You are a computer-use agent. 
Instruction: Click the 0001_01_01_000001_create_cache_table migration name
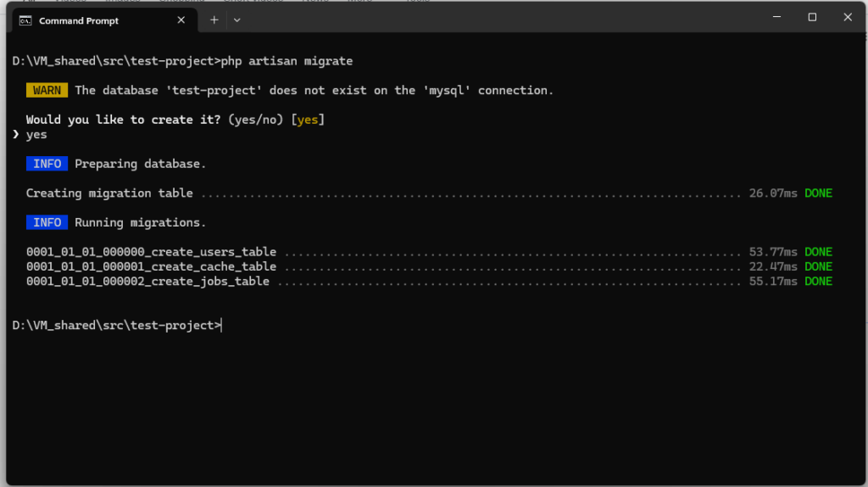[151, 266]
